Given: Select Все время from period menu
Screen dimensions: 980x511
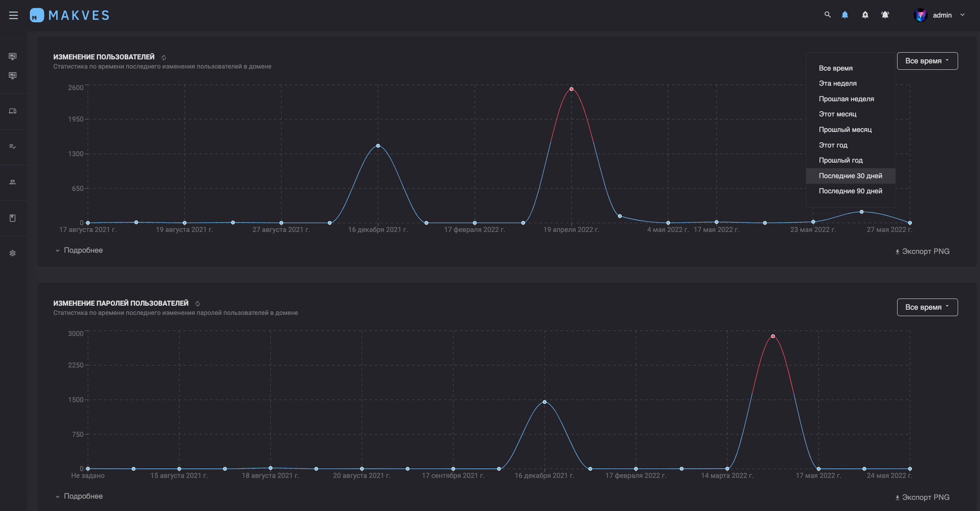Looking at the screenshot, I should point(851,68).
